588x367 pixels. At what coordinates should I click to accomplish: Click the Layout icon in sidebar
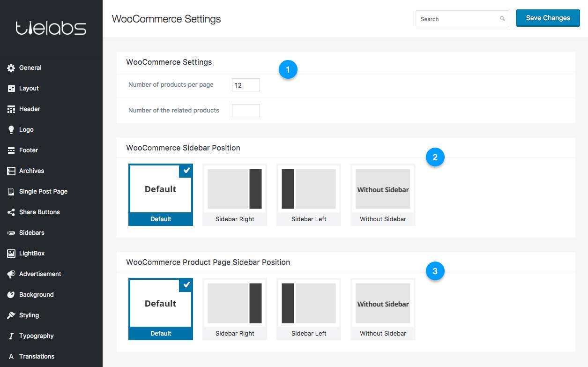click(x=11, y=89)
